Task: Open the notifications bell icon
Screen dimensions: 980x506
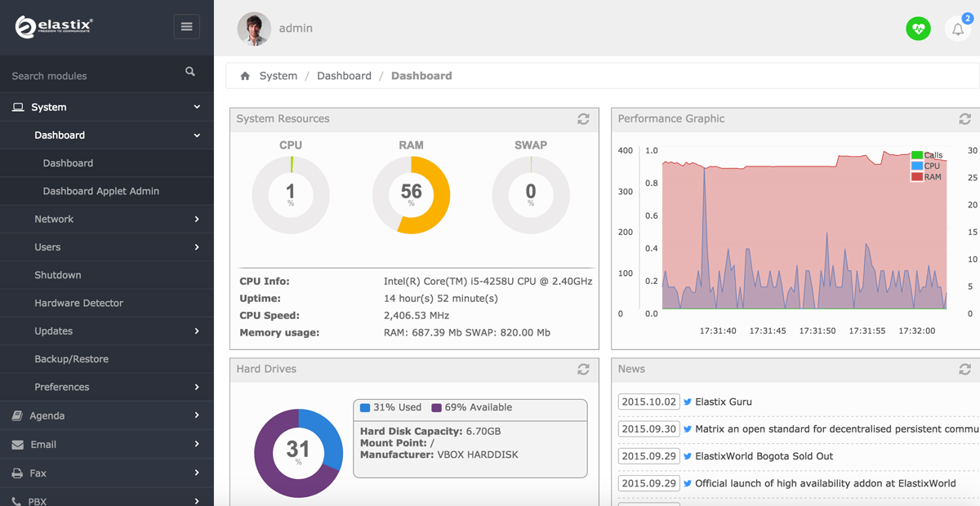Action: click(x=958, y=29)
